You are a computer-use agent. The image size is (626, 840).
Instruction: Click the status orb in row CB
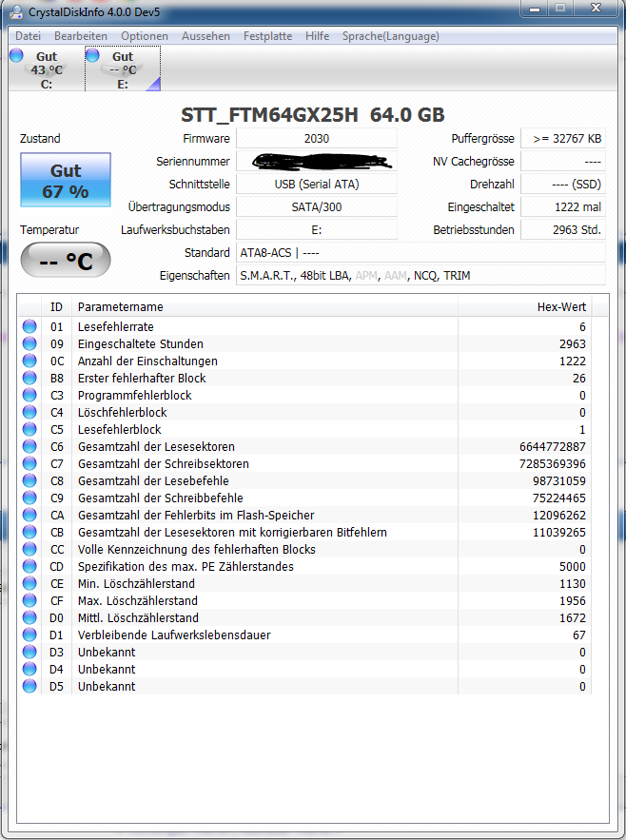point(29,532)
